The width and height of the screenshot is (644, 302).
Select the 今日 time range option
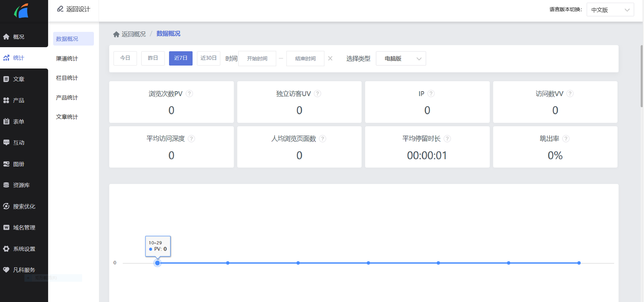[x=125, y=58]
